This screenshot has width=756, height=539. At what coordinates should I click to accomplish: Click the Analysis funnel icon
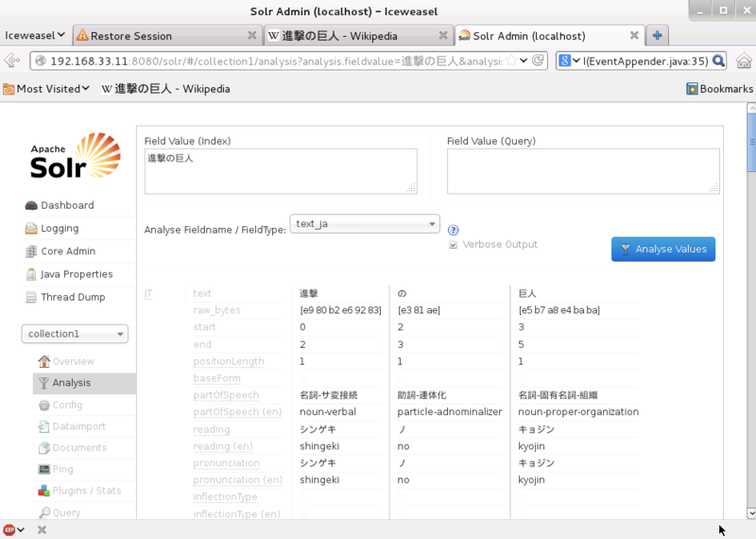coord(43,383)
